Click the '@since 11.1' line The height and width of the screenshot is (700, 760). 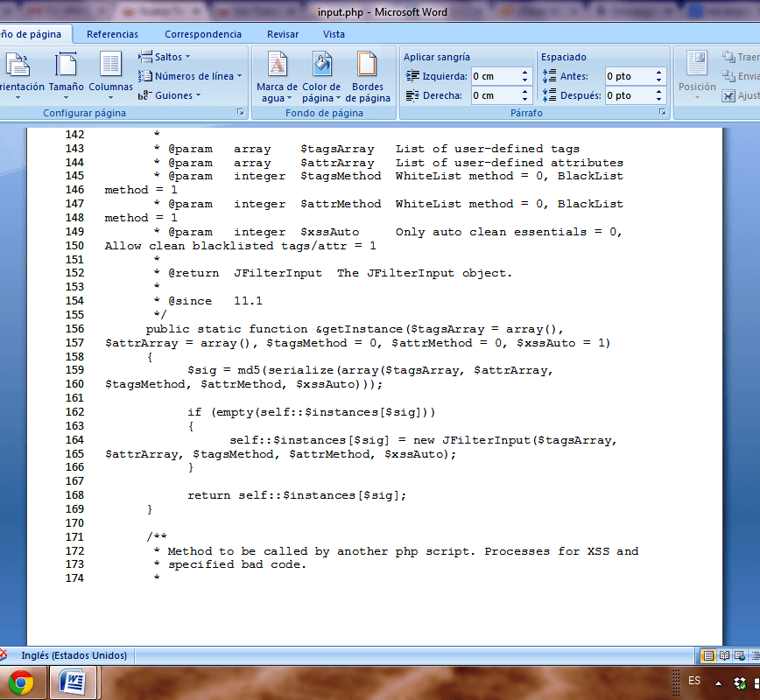[208, 301]
